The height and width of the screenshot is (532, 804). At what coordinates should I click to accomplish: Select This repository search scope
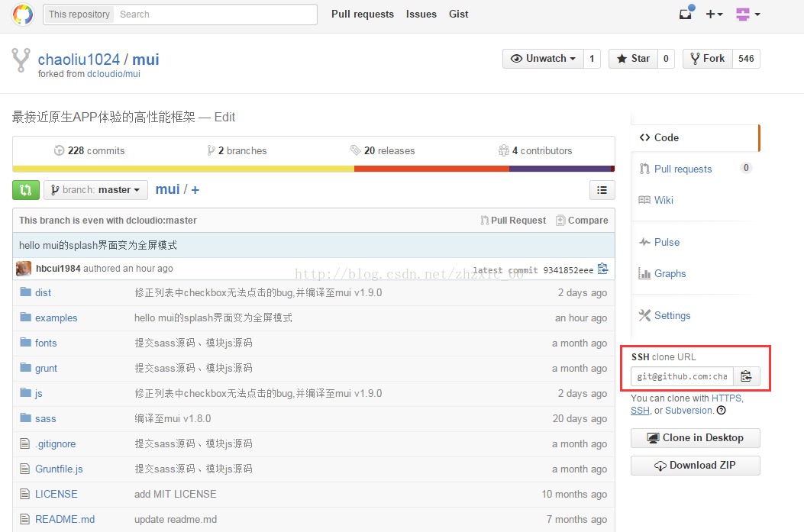(x=79, y=15)
